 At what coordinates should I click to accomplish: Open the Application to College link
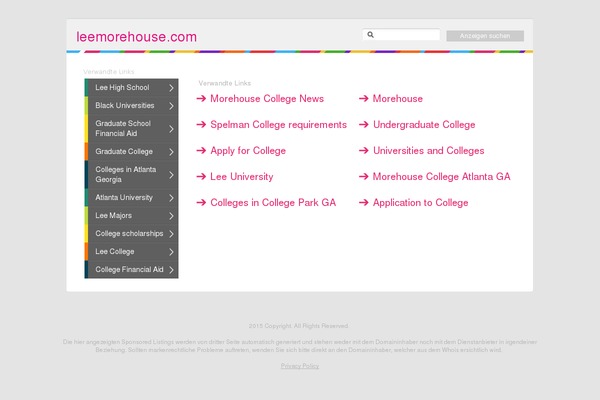[x=421, y=203]
